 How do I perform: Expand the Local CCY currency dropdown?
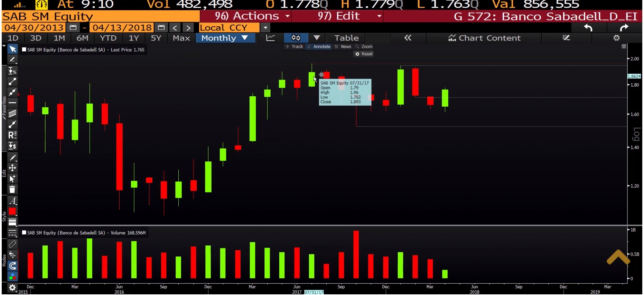coord(265,28)
